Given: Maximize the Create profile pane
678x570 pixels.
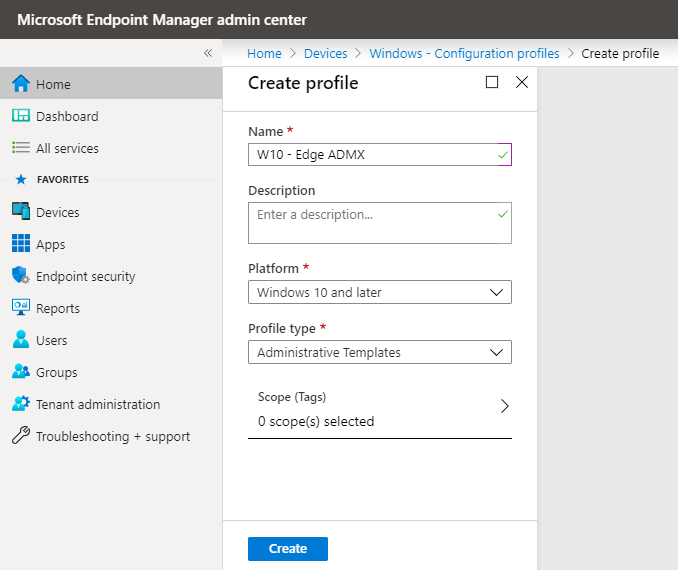Looking at the screenshot, I should 492,82.
